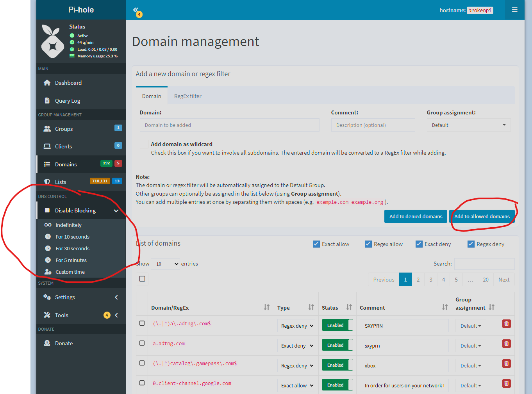Image resolution: width=532 pixels, height=394 pixels.
Task: Go to page 3 of domain list
Action: [x=431, y=280]
